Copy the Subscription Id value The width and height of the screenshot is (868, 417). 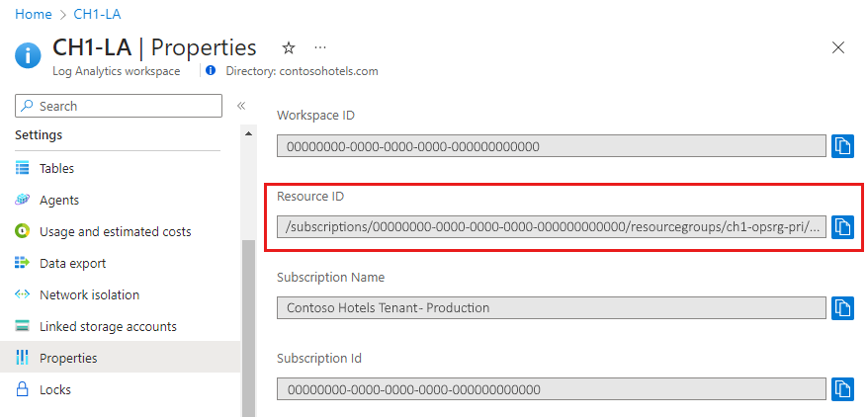[841, 388]
